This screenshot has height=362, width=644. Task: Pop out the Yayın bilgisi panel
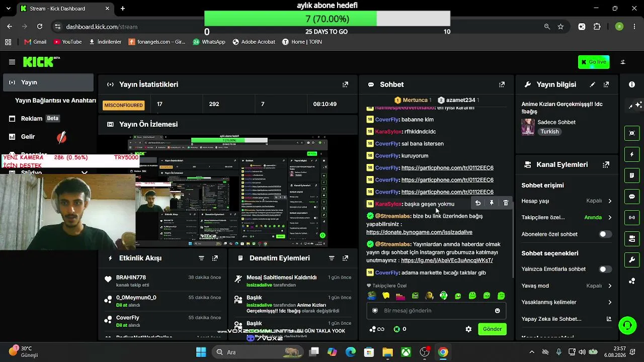606,84
